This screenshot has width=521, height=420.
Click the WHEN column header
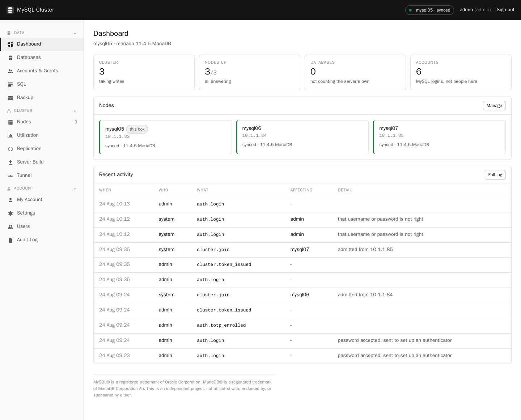[105, 190]
